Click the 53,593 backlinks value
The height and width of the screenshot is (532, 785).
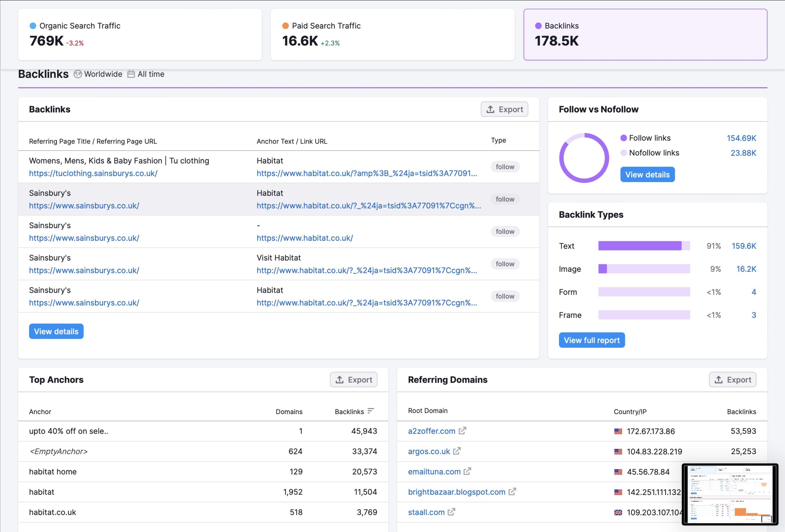743,431
